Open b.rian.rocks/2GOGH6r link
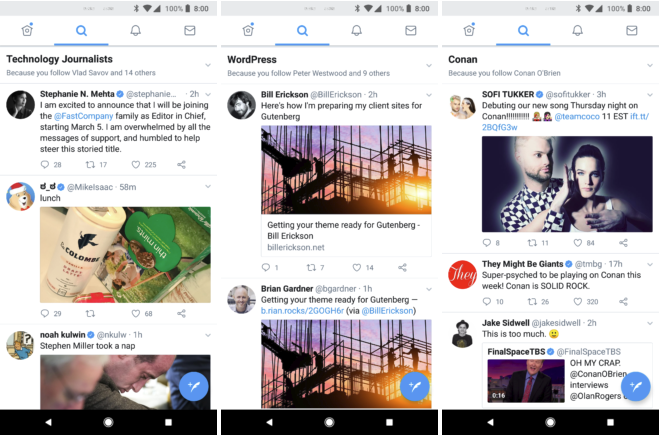Screen dimensions: 659x435 [x=302, y=311]
